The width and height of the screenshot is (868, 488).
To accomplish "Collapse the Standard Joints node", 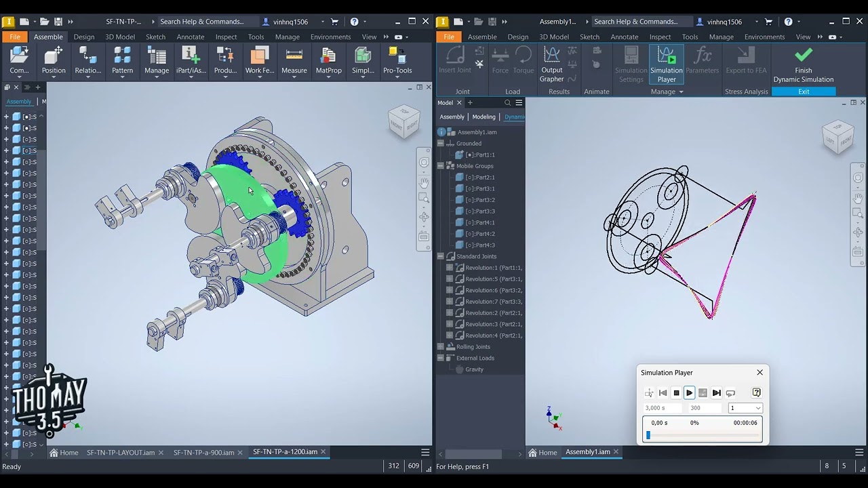I will 441,256.
